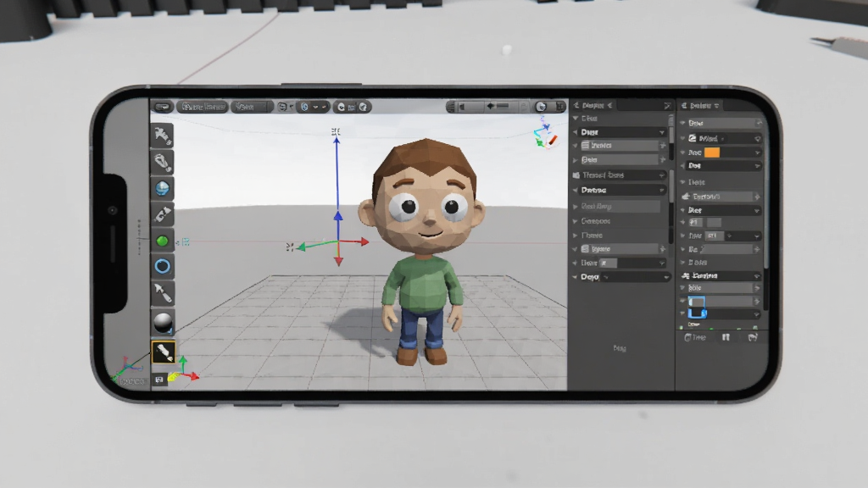This screenshot has height=488, width=868.
Task: Choose the blue globe tool in left toolbar
Action: click(x=162, y=188)
